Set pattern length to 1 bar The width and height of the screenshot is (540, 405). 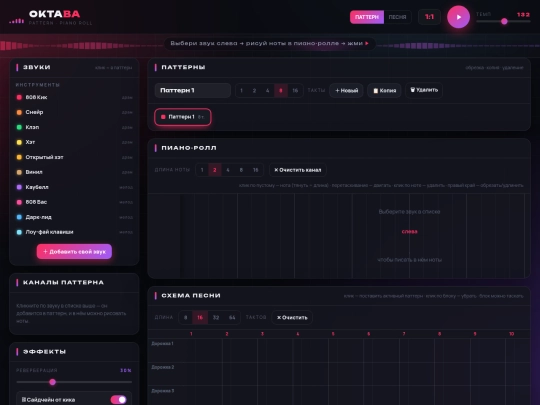241,91
